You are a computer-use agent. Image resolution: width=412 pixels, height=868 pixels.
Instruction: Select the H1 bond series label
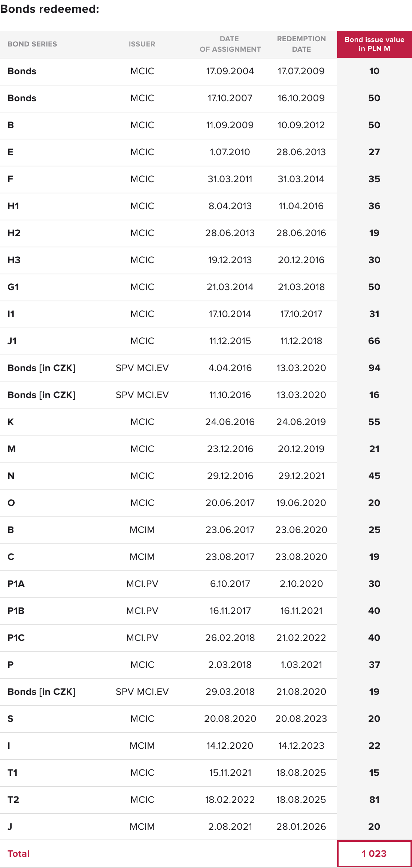13,206
